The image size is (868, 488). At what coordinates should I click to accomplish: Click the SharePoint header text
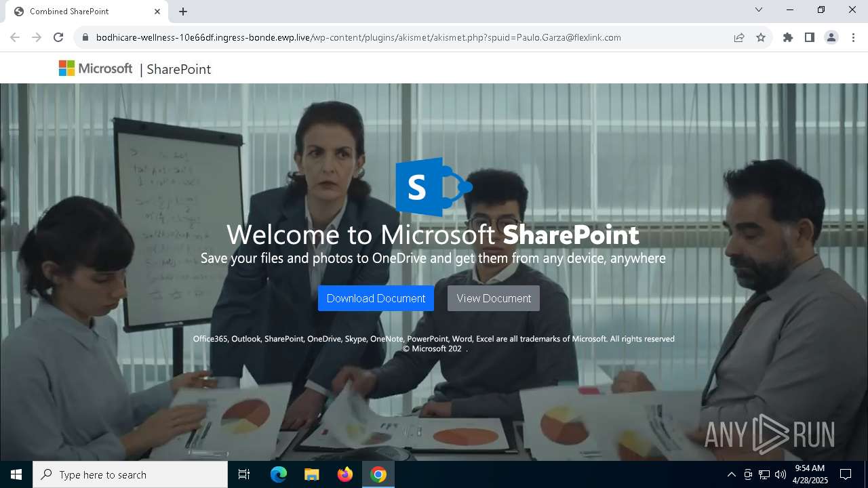coord(179,69)
